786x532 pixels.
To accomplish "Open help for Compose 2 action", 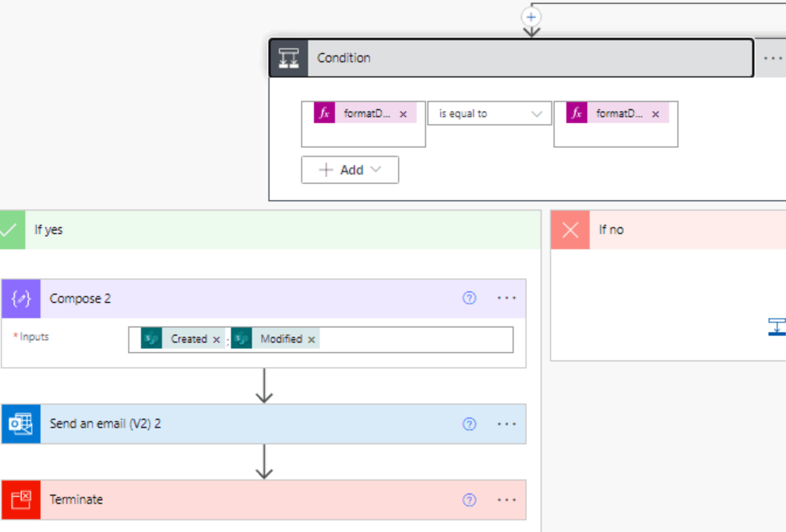I will pyautogui.click(x=469, y=298).
